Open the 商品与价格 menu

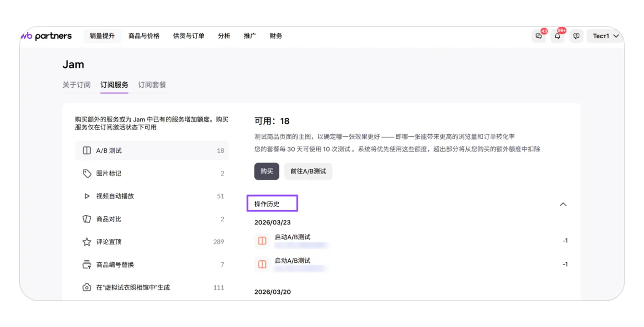144,36
